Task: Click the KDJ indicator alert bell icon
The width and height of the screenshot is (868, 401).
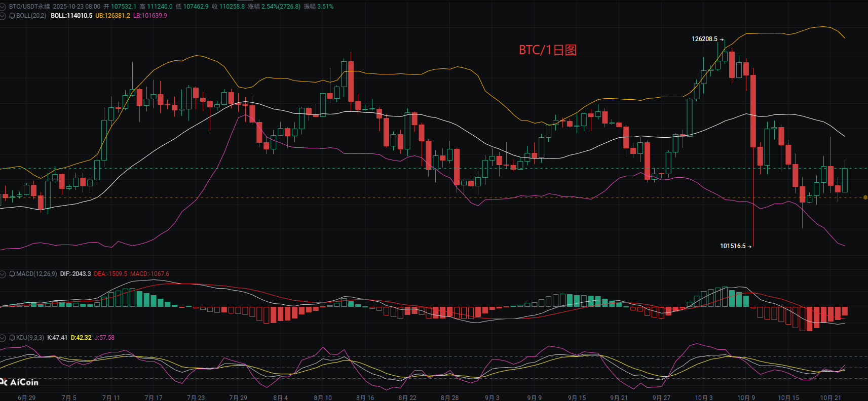Action: pyautogui.click(x=12, y=338)
